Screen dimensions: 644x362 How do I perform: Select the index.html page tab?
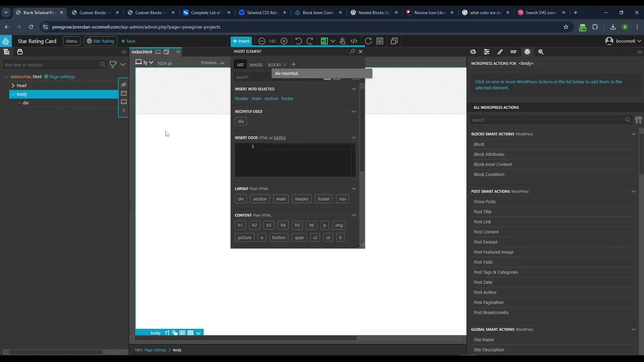pos(142,52)
